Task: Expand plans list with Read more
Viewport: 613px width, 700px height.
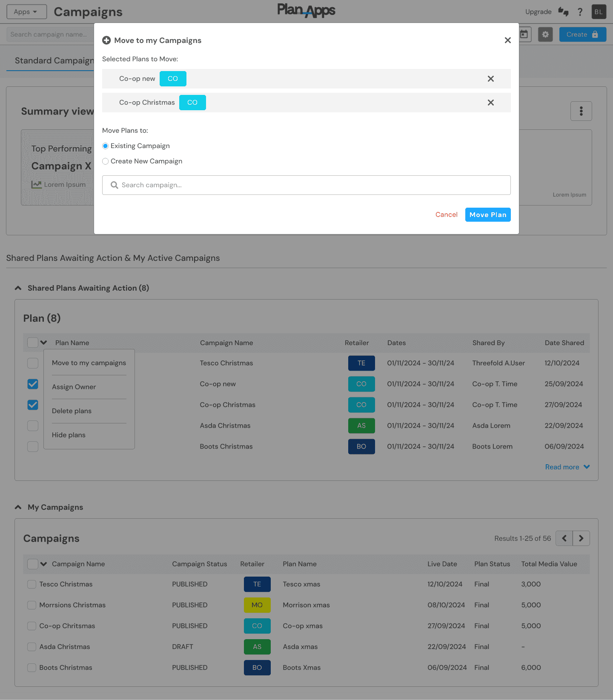Action: [567, 467]
